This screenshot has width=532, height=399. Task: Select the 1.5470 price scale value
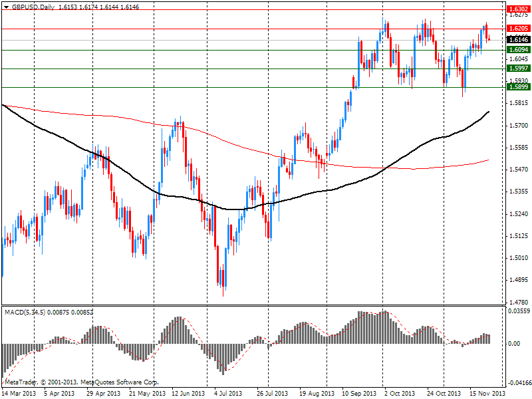519,170
